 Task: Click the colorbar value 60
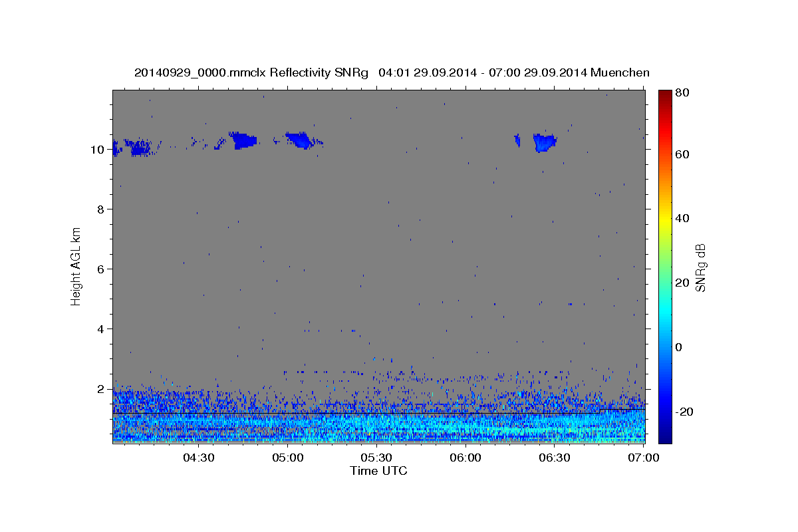coord(684,154)
